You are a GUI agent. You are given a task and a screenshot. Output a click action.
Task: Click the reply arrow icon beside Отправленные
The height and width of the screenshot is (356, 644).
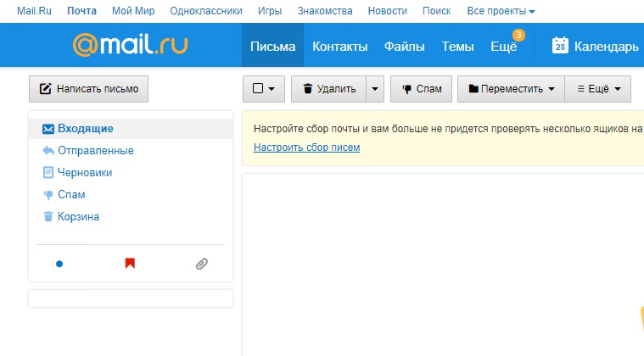pyautogui.click(x=48, y=151)
